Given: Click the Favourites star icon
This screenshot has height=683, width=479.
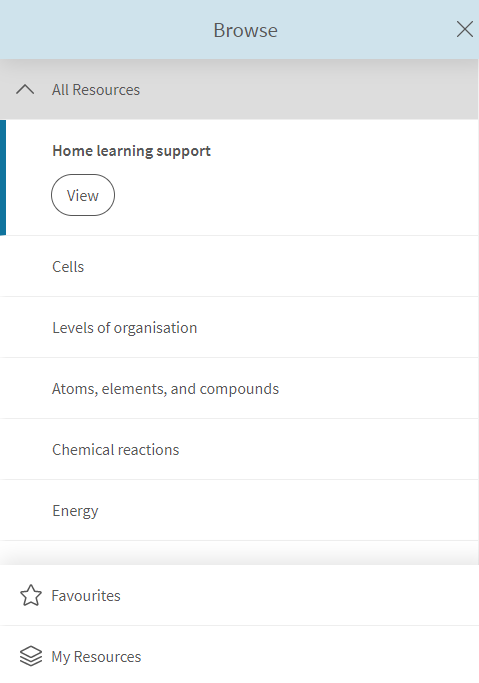Looking at the screenshot, I should point(31,595).
